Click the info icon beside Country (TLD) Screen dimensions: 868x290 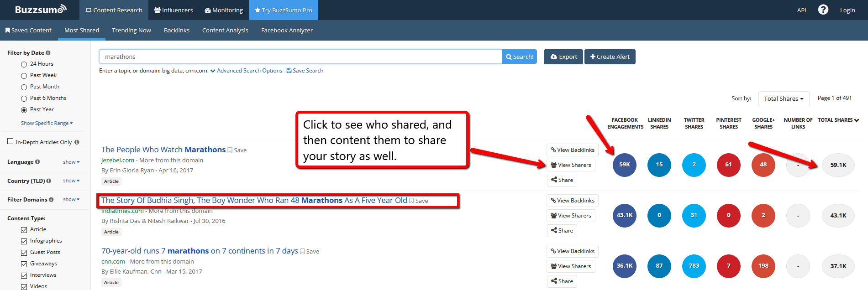48,181
